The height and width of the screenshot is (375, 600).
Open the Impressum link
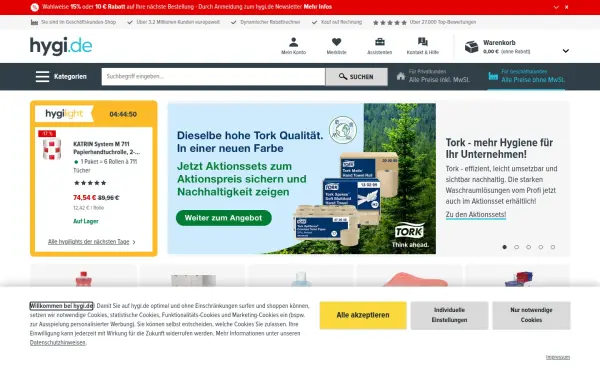point(558,357)
